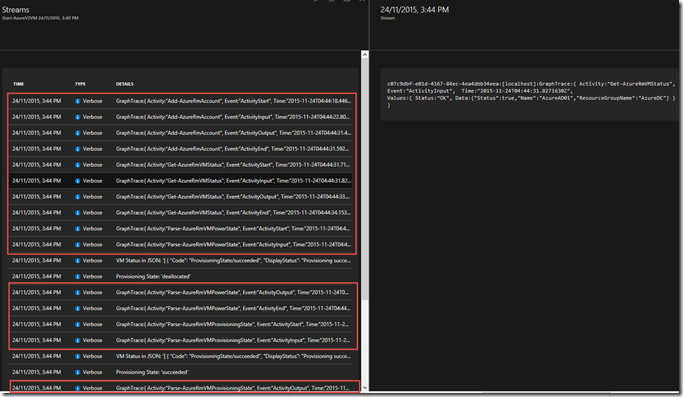
Task: Click the Streams blade title
Action: point(16,10)
